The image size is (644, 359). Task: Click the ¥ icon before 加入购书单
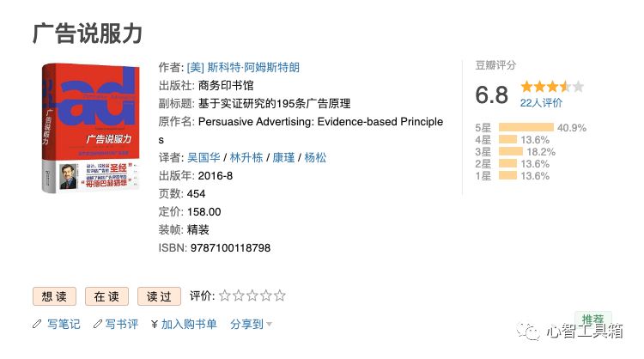(154, 325)
